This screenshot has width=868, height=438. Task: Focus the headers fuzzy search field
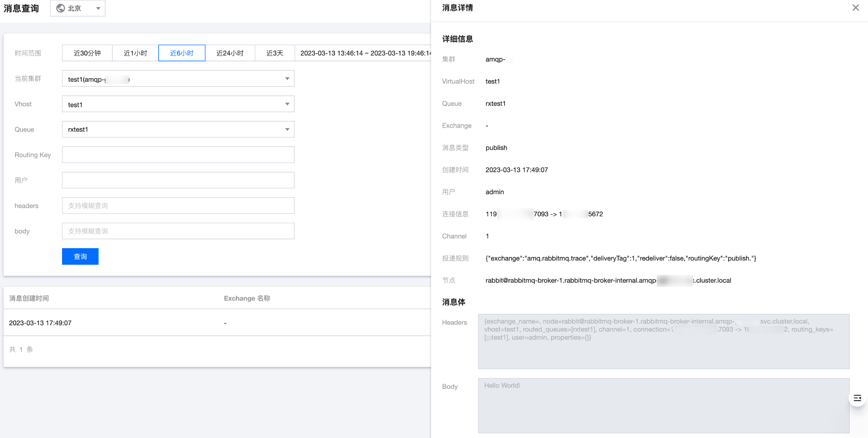(178, 206)
